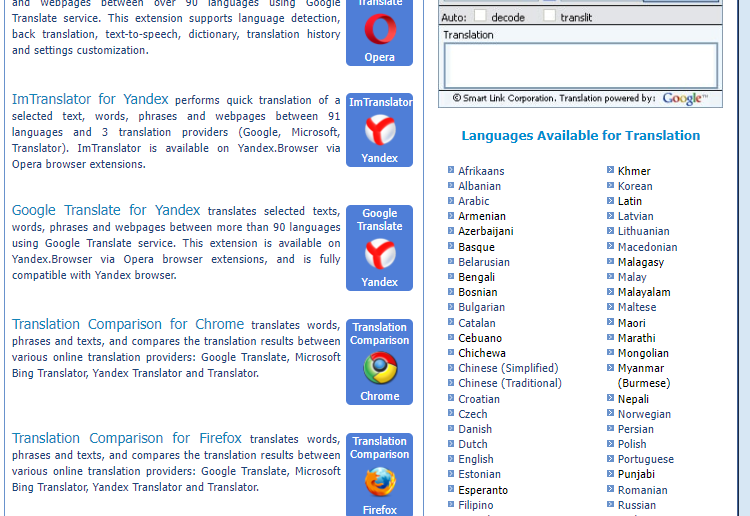
Task: Select the Bulgarian language link
Action: coord(481,307)
